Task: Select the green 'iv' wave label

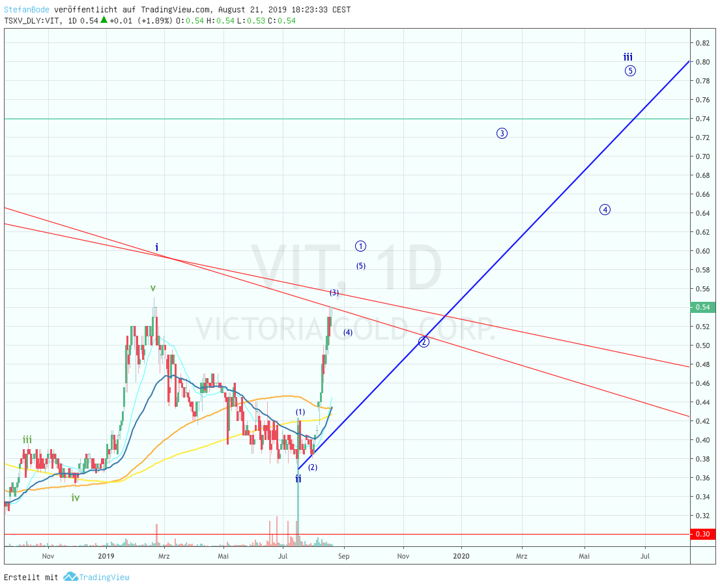Action: click(76, 497)
